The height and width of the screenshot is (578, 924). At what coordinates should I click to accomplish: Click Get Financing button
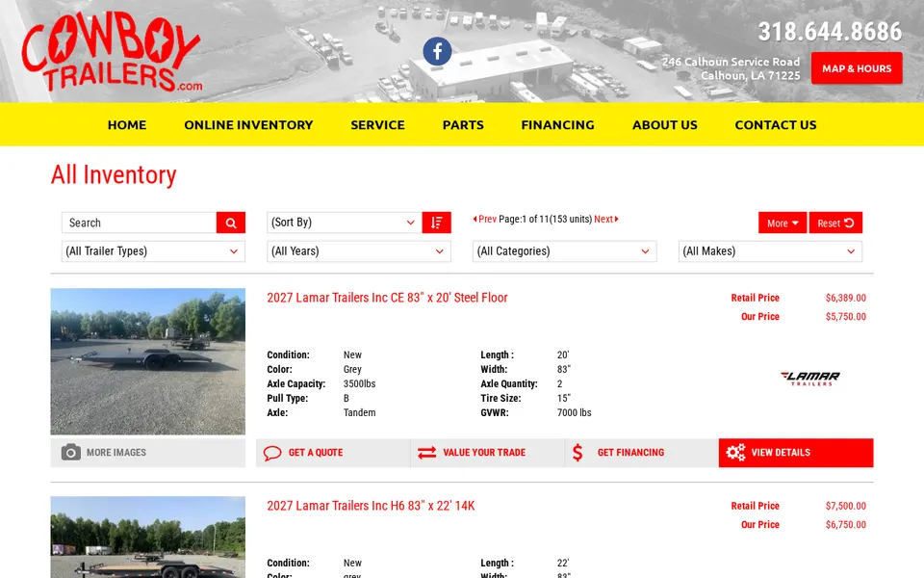[x=642, y=453]
